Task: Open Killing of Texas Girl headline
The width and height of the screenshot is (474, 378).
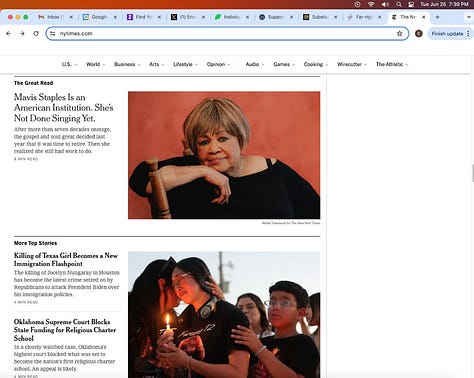Action: [x=66, y=259]
